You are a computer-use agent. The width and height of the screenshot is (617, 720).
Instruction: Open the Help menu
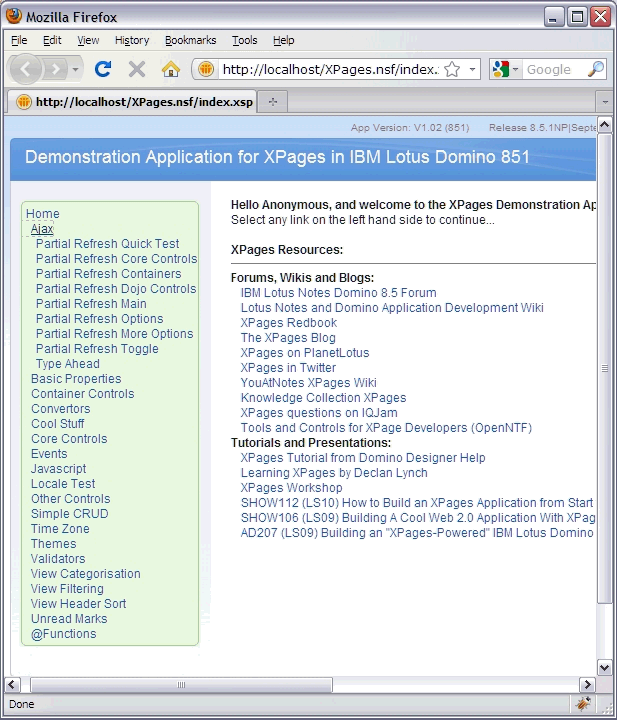coord(283,40)
